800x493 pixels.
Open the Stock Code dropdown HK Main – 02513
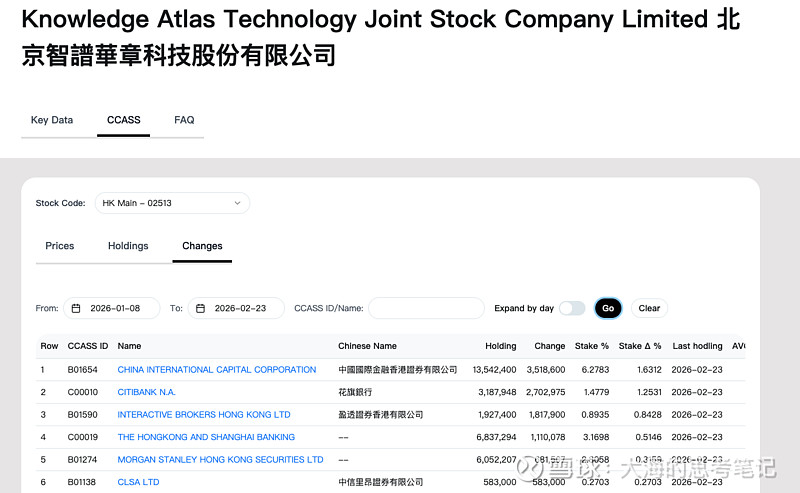click(x=172, y=203)
